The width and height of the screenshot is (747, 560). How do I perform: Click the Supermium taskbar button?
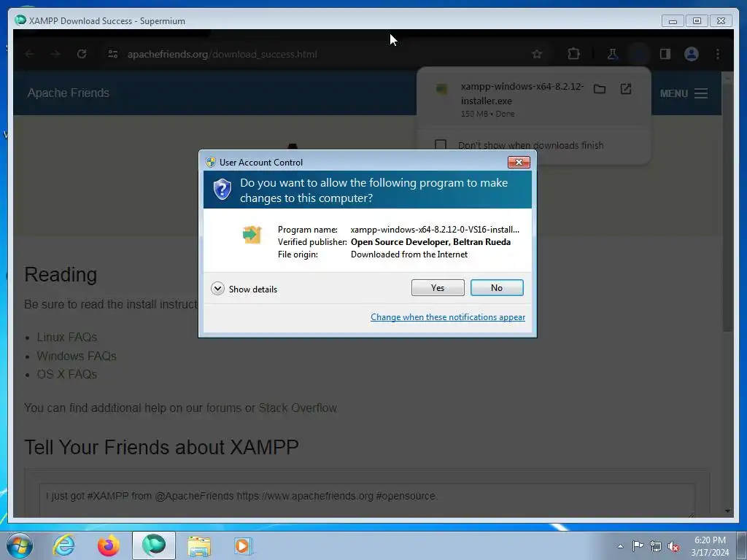(153, 545)
